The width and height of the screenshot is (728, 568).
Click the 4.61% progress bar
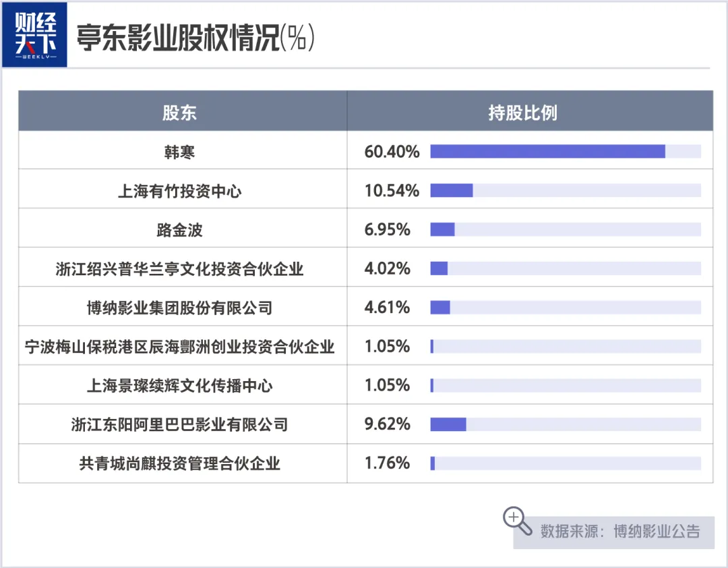click(440, 308)
